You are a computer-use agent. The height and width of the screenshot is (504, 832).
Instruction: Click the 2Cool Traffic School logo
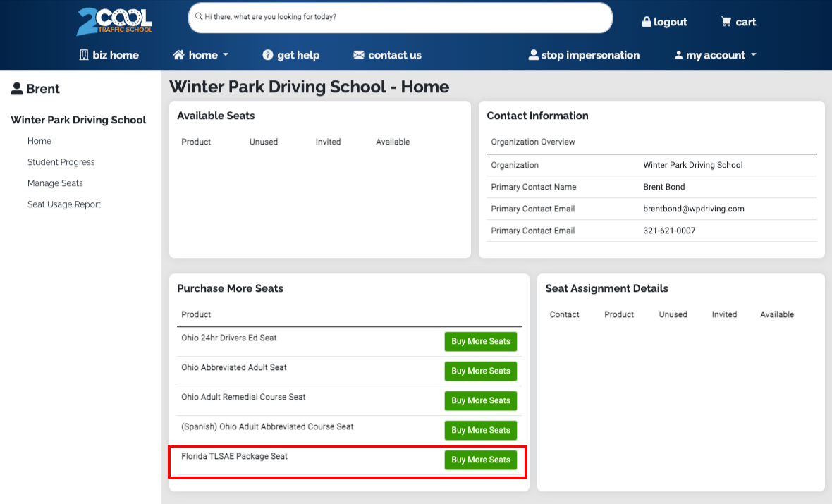(115, 21)
